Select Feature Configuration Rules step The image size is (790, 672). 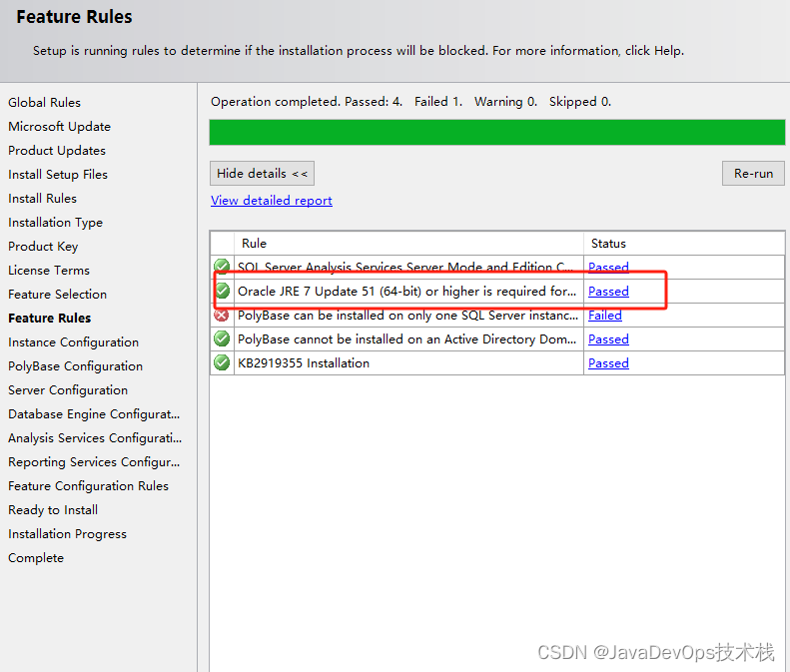pos(88,486)
